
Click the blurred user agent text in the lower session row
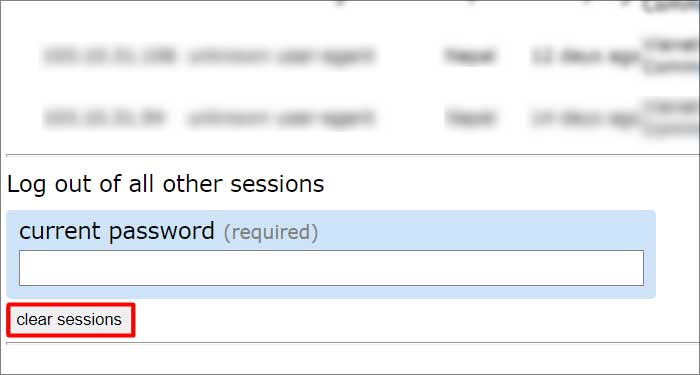[280, 118]
